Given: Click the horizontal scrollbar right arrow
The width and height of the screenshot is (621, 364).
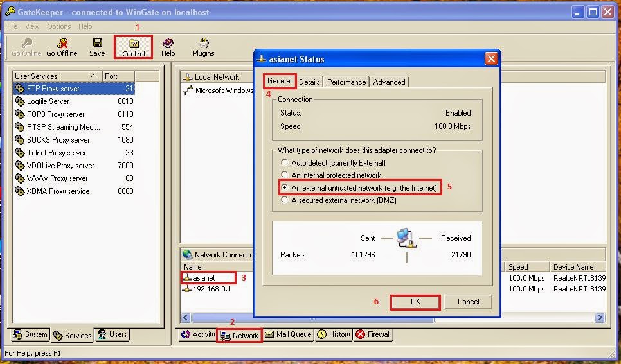Looking at the screenshot, I should (x=600, y=317).
